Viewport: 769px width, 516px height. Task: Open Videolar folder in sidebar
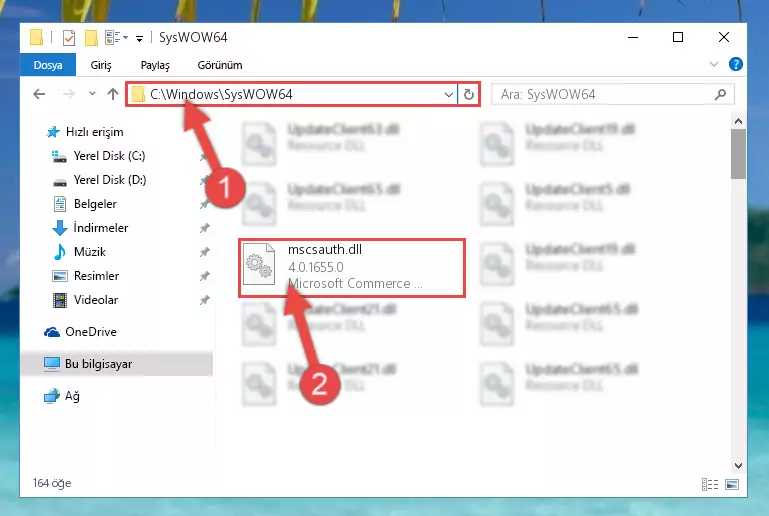(x=96, y=300)
